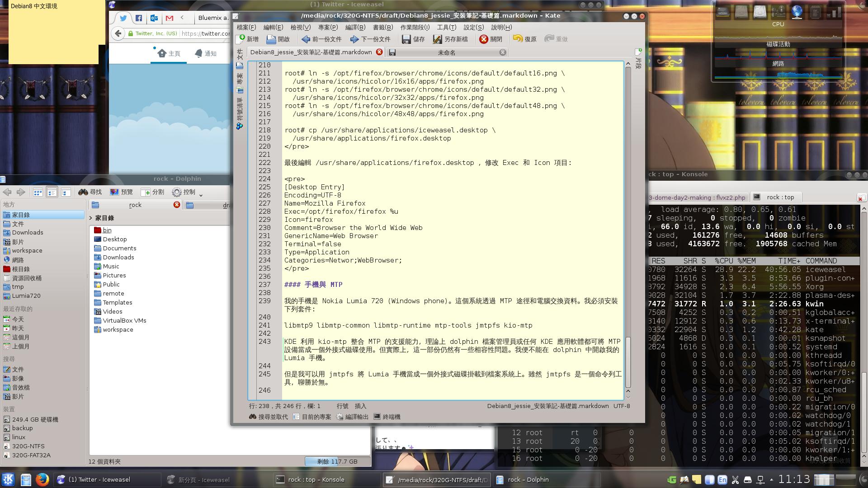Image resolution: width=868 pixels, height=488 pixels.
Task: Select the Pictures folder in Dolphin
Action: point(114,275)
